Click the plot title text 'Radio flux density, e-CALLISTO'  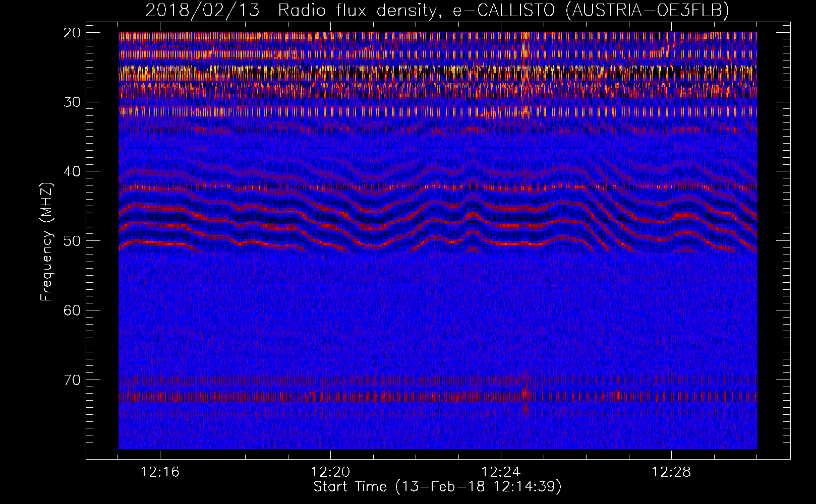pyautogui.click(x=417, y=10)
